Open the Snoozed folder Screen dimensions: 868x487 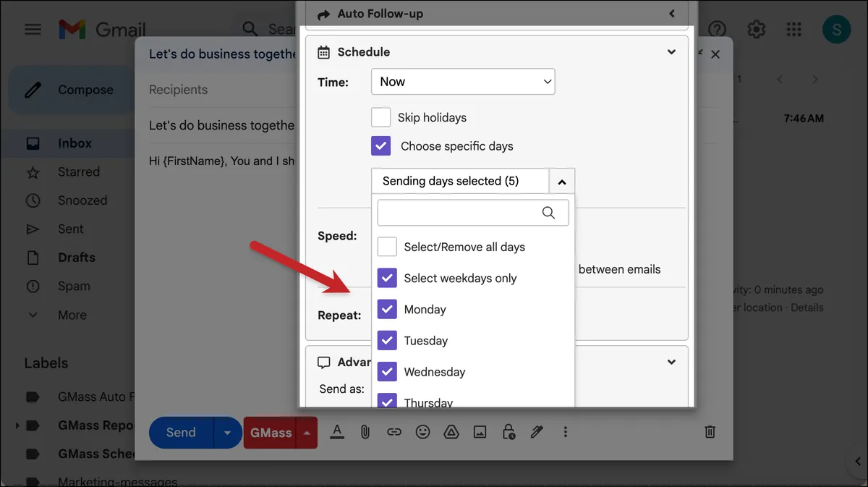[x=82, y=200]
